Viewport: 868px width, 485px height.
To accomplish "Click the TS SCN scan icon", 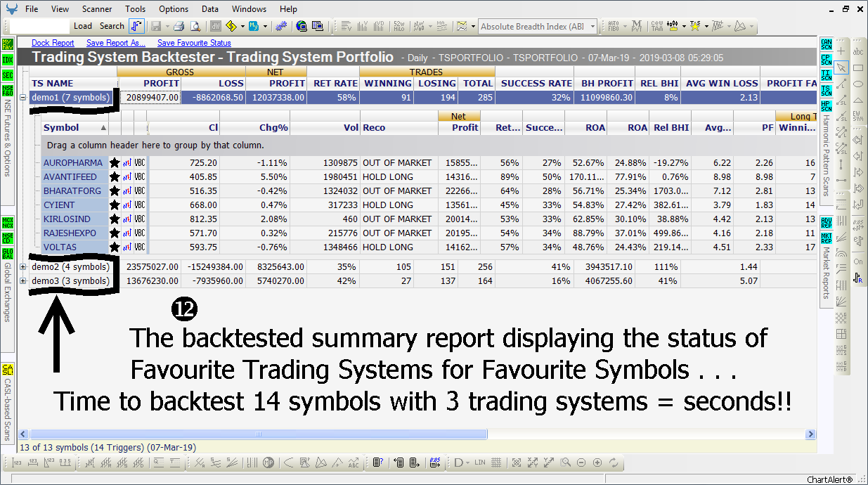I will click(827, 91).
